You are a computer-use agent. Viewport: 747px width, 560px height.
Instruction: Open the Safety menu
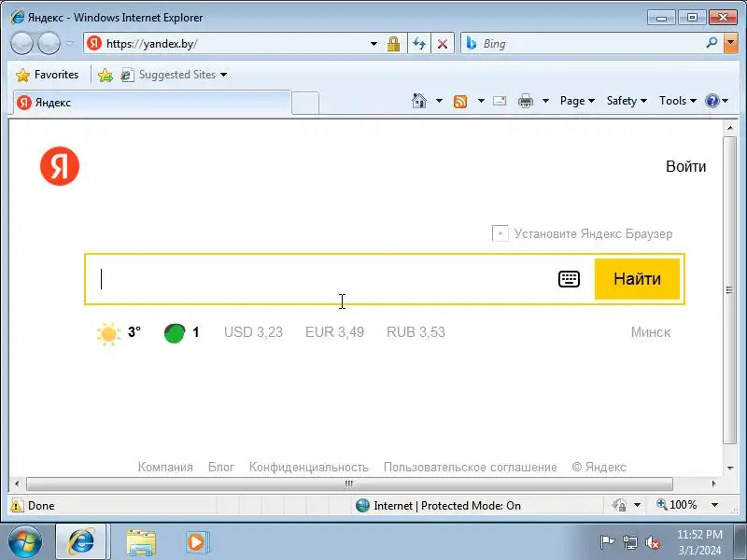pyautogui.click(x=627, y=101)
